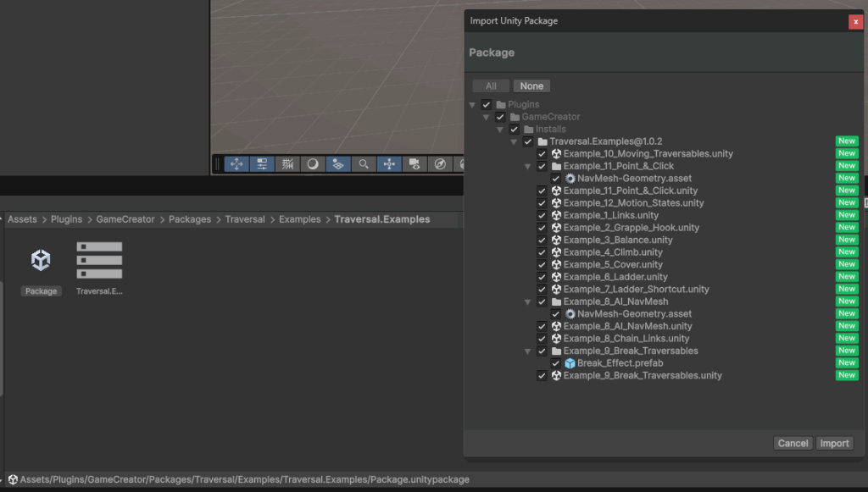
Task: Click the move/pan tool in the scene toolbar
Action: (236, 164)
